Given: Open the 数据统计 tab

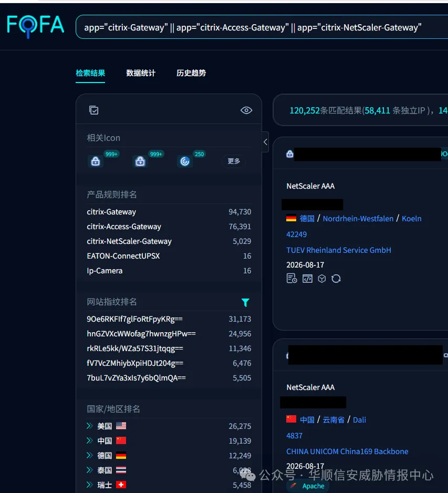Looking at the screenshot, I should pos(141,73).
